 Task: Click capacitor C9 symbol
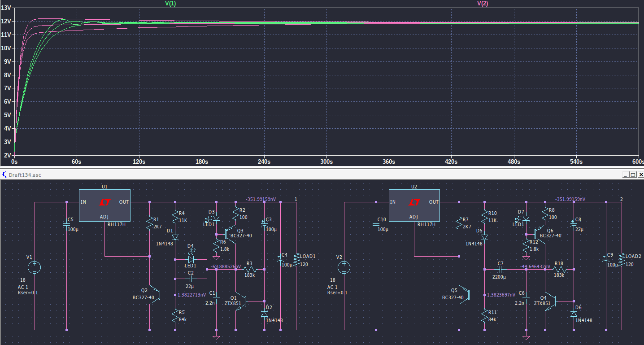(606, 260)
